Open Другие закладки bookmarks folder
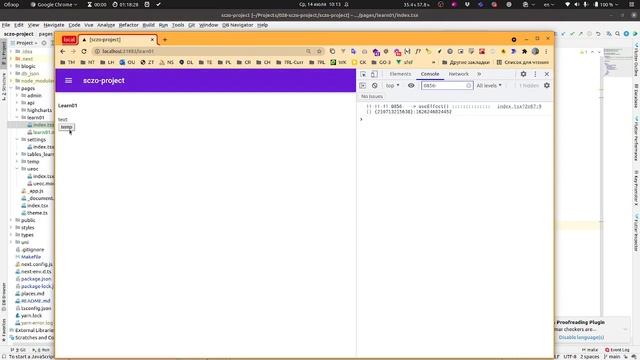The image size is (640, 360). coord(466,62)
